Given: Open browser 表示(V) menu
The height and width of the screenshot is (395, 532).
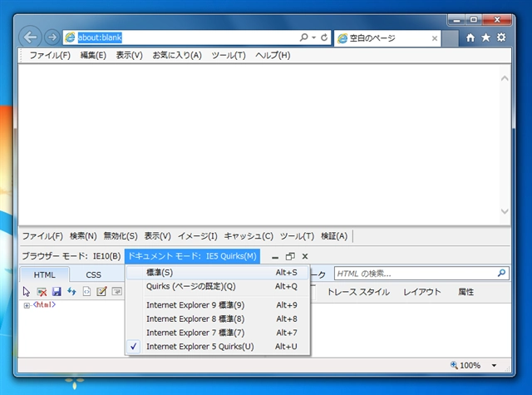Looking at the screenshot, I should click(x=130, y=56).
